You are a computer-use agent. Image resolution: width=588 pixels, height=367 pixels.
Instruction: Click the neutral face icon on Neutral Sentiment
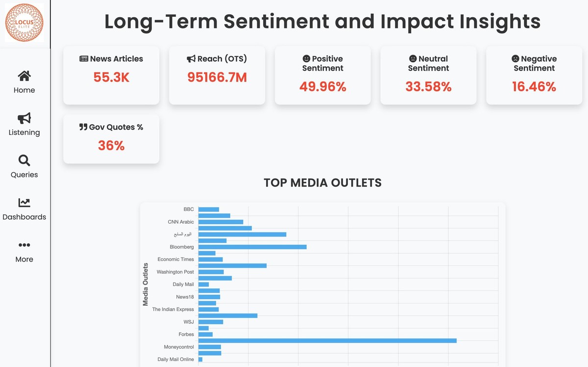[x=412, y=58]
